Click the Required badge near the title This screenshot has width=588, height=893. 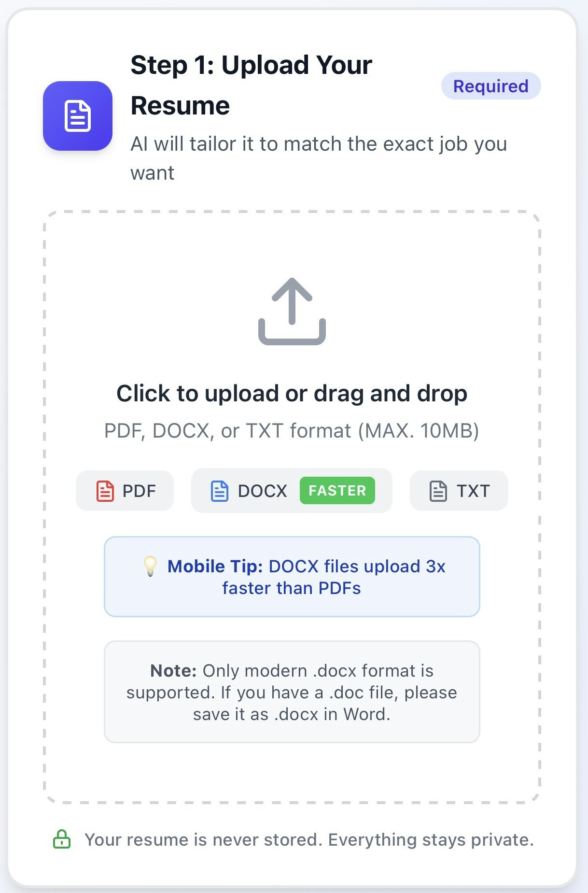pyautogui.click(x=490, y=86)
